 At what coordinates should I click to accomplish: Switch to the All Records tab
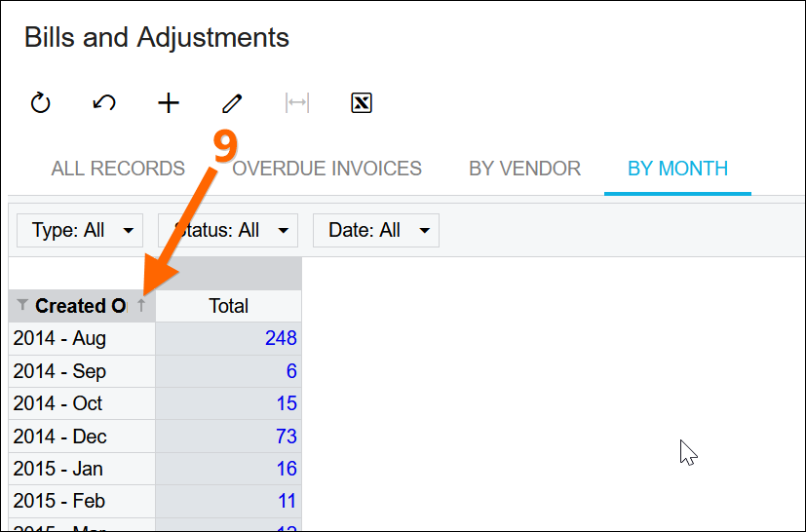coord(118,169)
